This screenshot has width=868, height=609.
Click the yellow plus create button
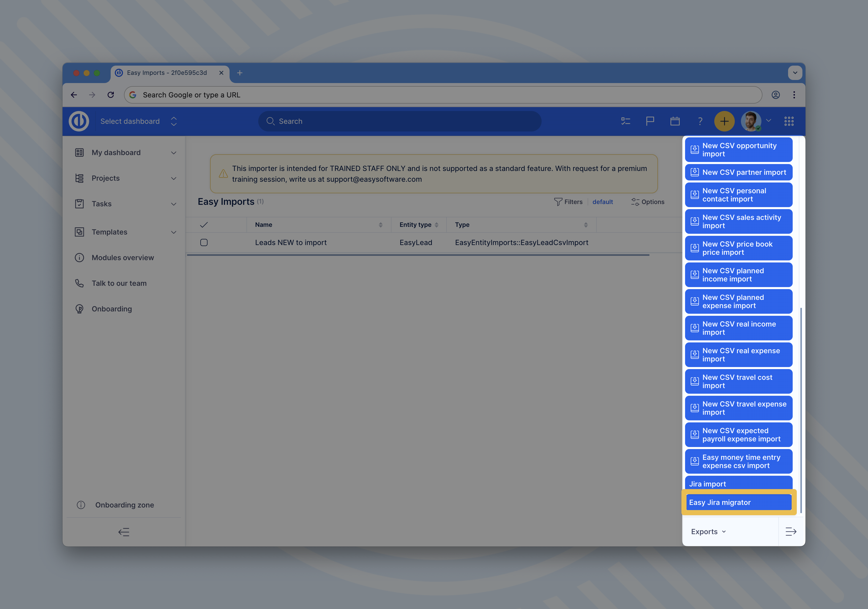pos(724,121)
